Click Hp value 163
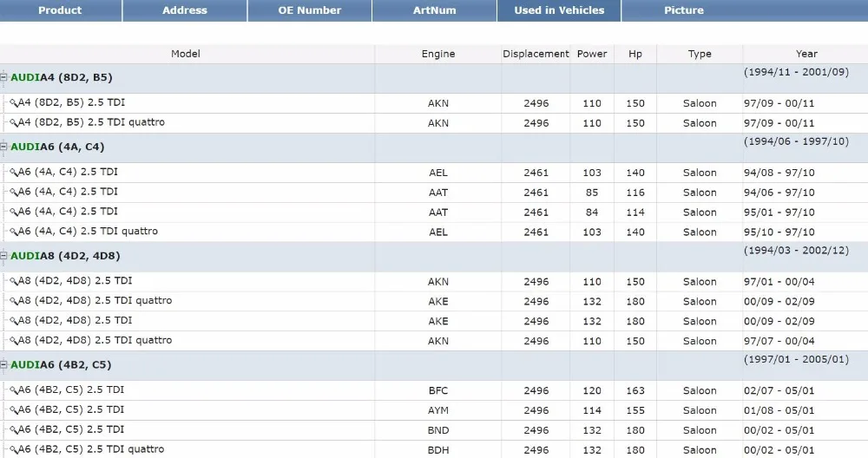The image size is (868, 458). [635, 390]
